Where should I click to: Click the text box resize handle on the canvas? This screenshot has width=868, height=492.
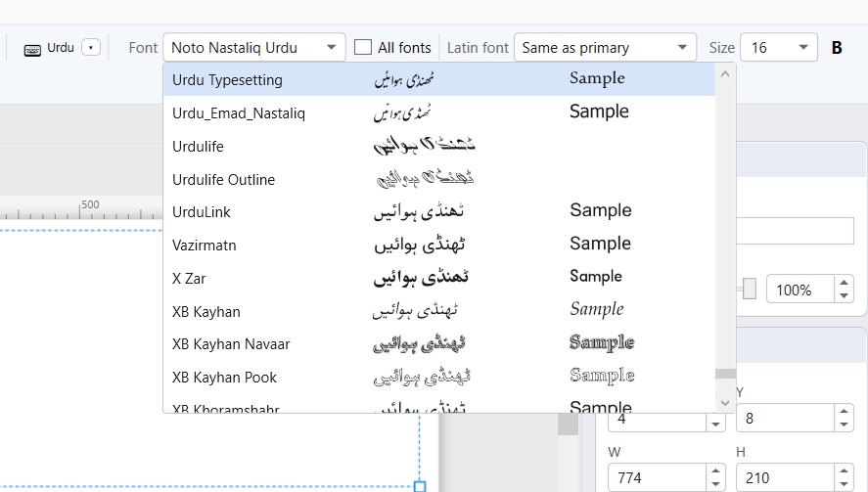click(420, 486)
